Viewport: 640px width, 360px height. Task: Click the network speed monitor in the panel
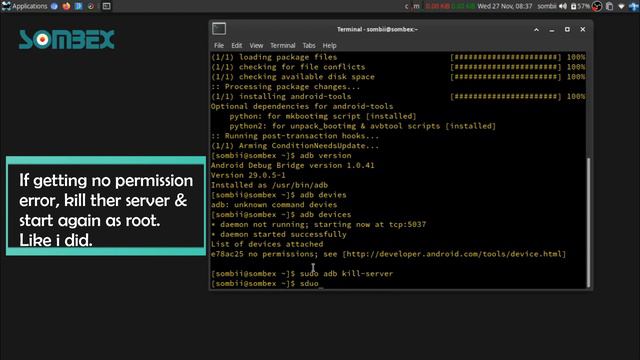(450, 6)
